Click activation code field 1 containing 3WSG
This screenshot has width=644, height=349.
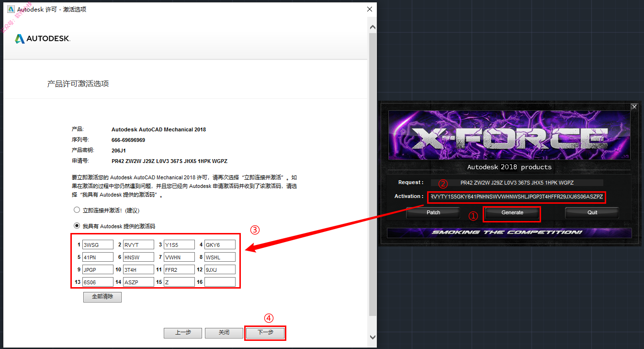pyautogui.click(x=98, y=244)
